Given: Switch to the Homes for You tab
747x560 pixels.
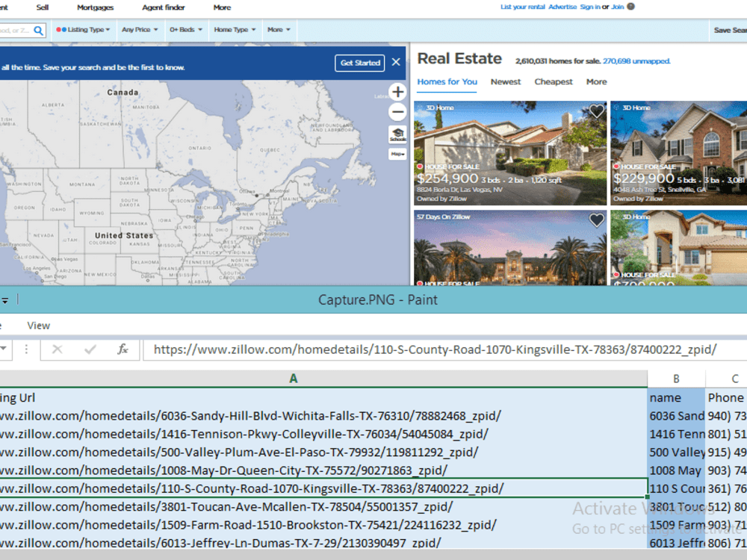Looking at the screenshot, I should [447, 82].
